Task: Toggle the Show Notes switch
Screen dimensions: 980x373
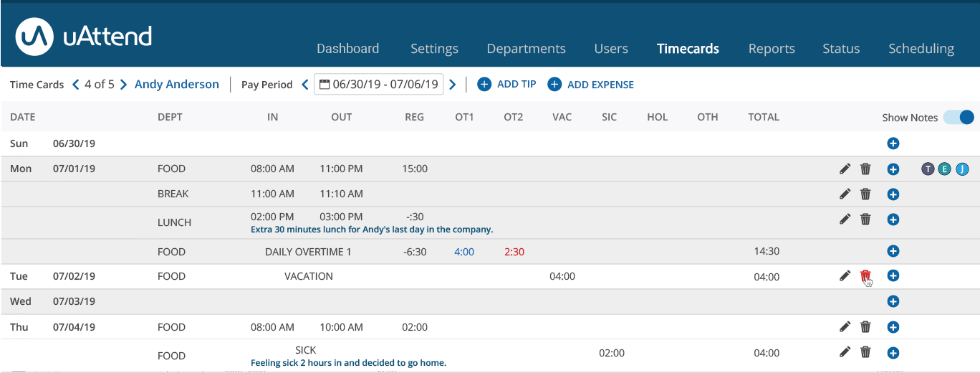Action: coord(959,118)
